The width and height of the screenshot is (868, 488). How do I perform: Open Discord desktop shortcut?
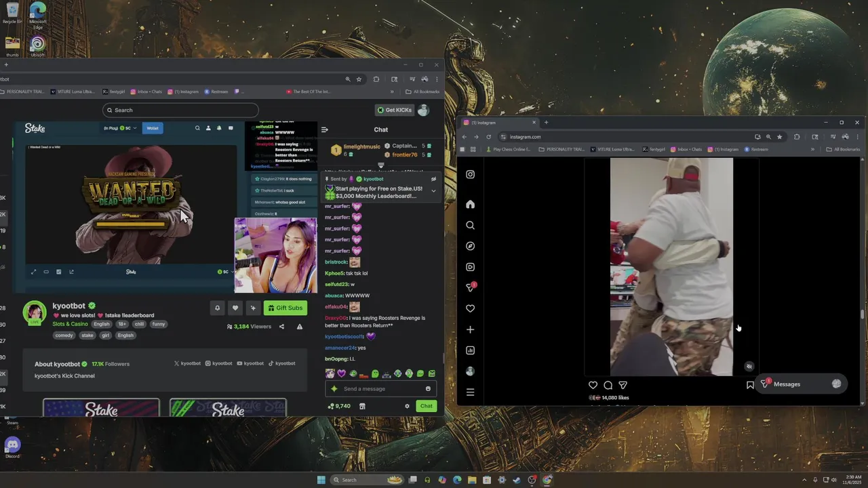(12, 447)
